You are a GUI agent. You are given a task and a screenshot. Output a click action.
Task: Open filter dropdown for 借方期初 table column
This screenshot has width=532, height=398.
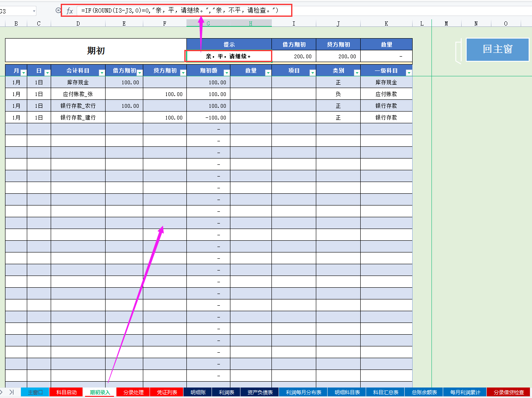[x=139, y=73]
